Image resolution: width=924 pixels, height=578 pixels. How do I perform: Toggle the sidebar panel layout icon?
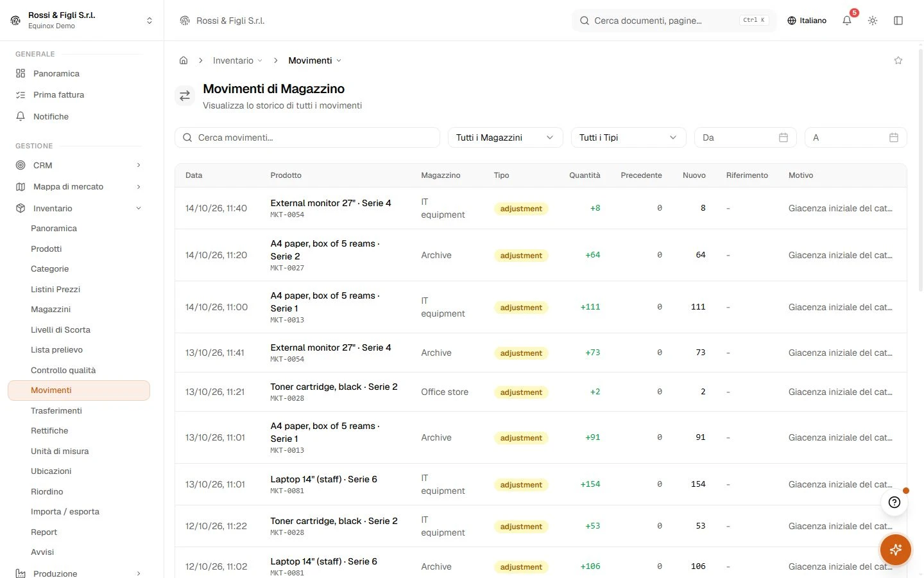898,21
